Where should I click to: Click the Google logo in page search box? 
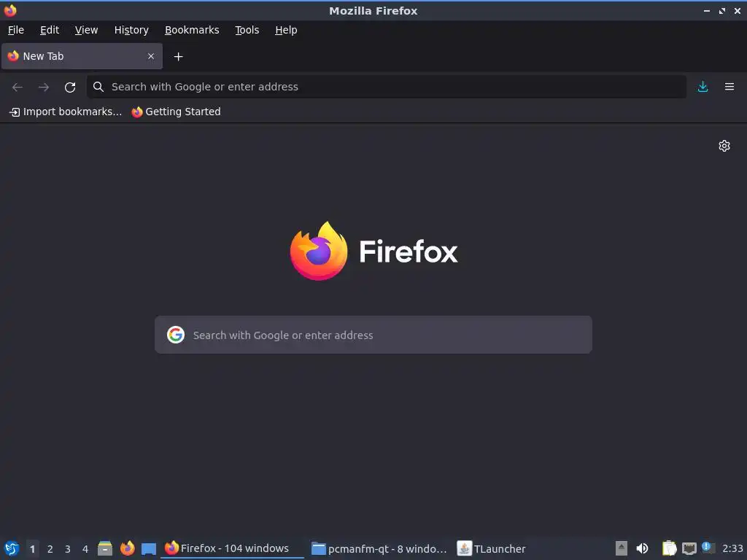[176, 335]
